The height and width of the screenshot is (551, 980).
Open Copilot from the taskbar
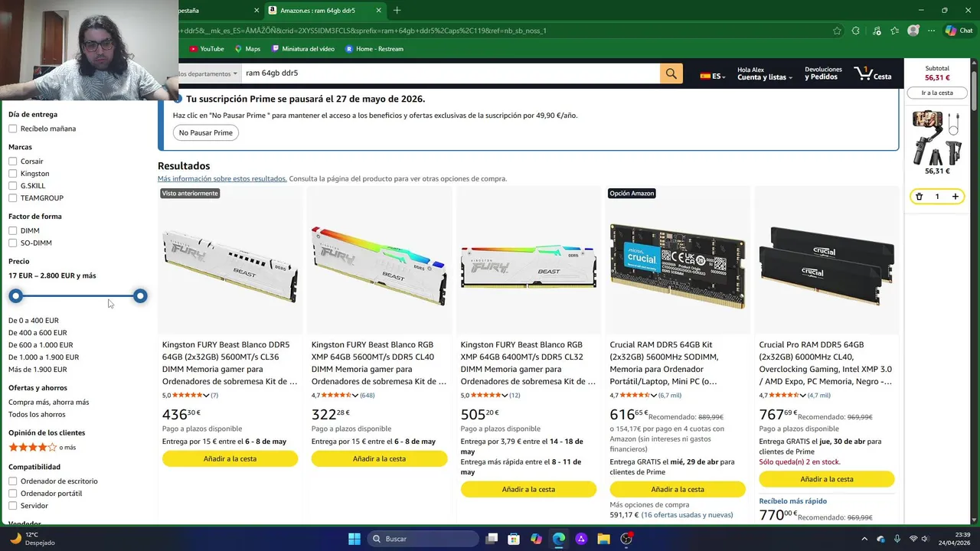(536, 539)
